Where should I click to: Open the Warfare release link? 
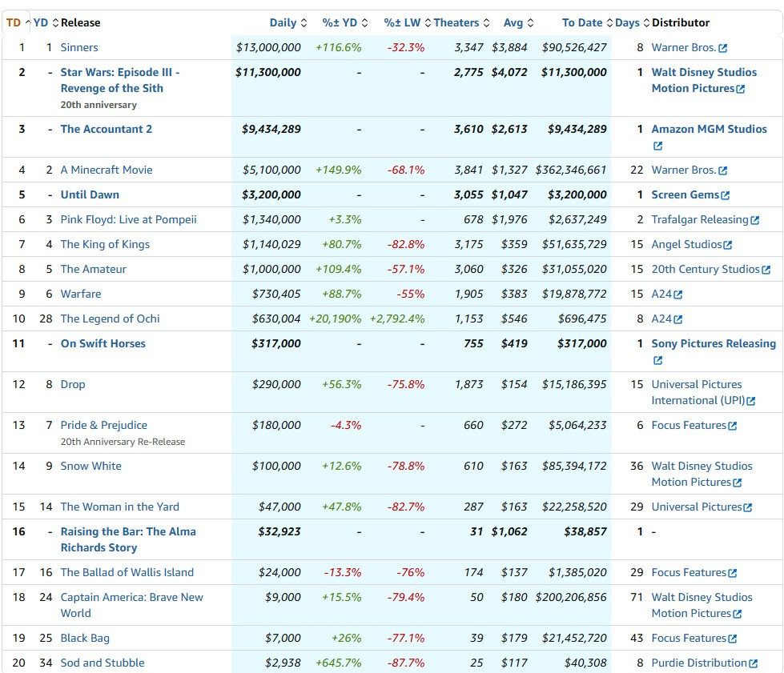click(81, 294)
